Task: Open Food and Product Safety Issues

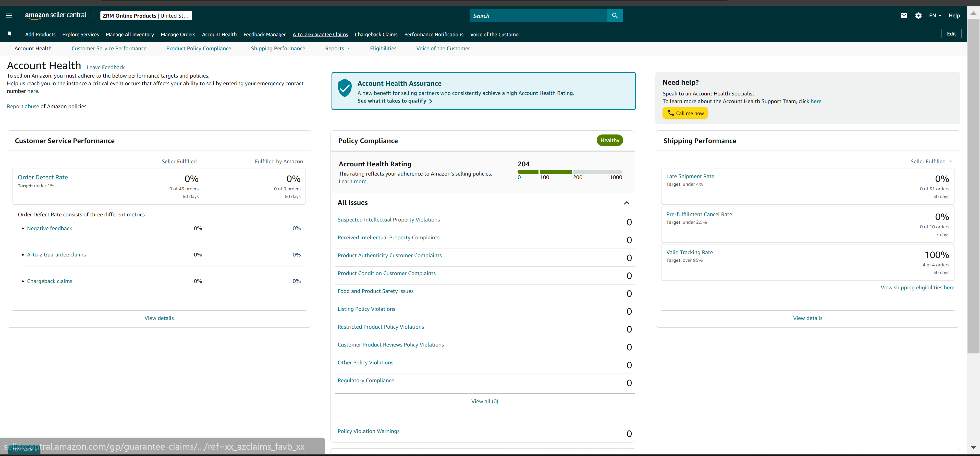Action: click(x=375, y=291)
